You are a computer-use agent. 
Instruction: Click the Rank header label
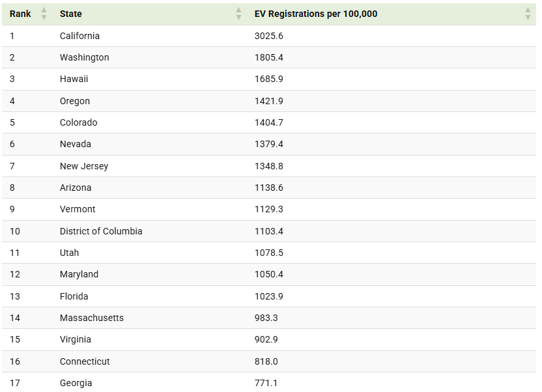coord(20,14)
